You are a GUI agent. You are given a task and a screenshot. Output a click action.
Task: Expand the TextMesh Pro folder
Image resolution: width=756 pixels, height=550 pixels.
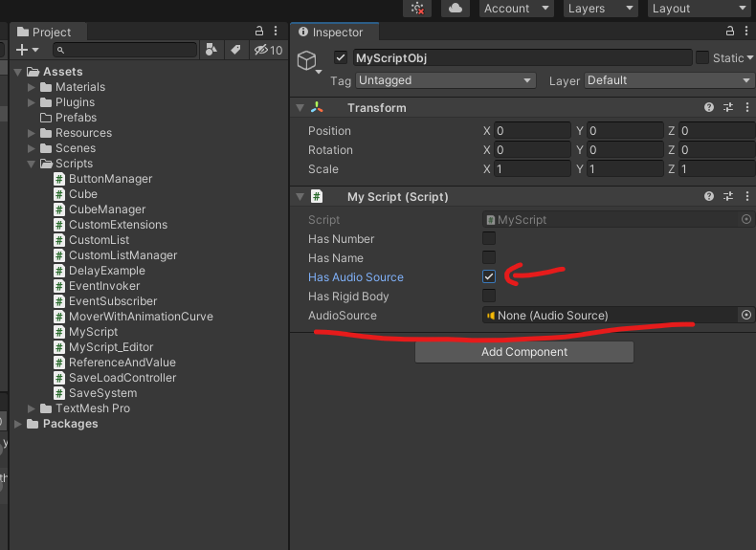(32, 408)
